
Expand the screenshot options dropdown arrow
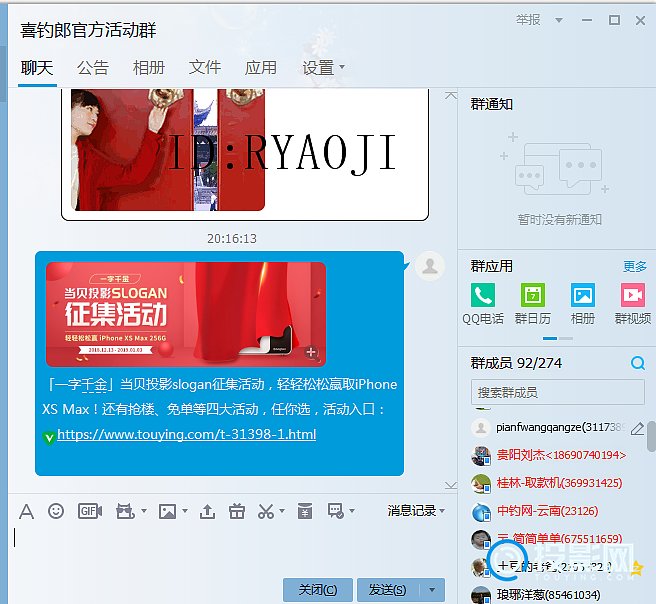click(282, 511)
